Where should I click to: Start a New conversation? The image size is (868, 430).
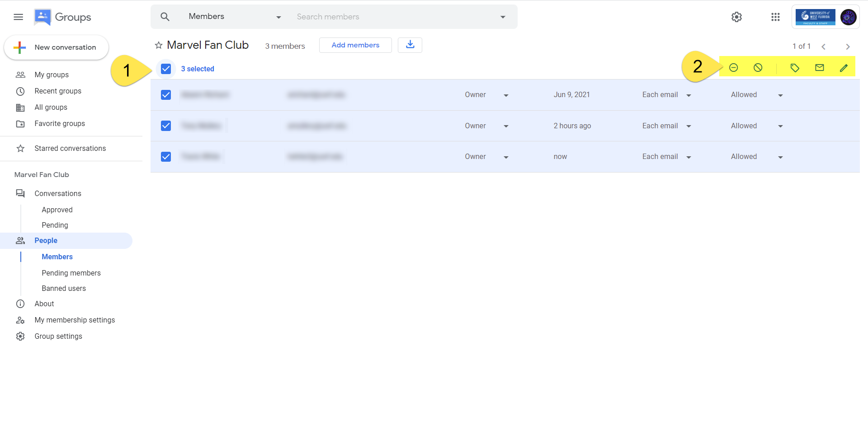click(56, 47)
